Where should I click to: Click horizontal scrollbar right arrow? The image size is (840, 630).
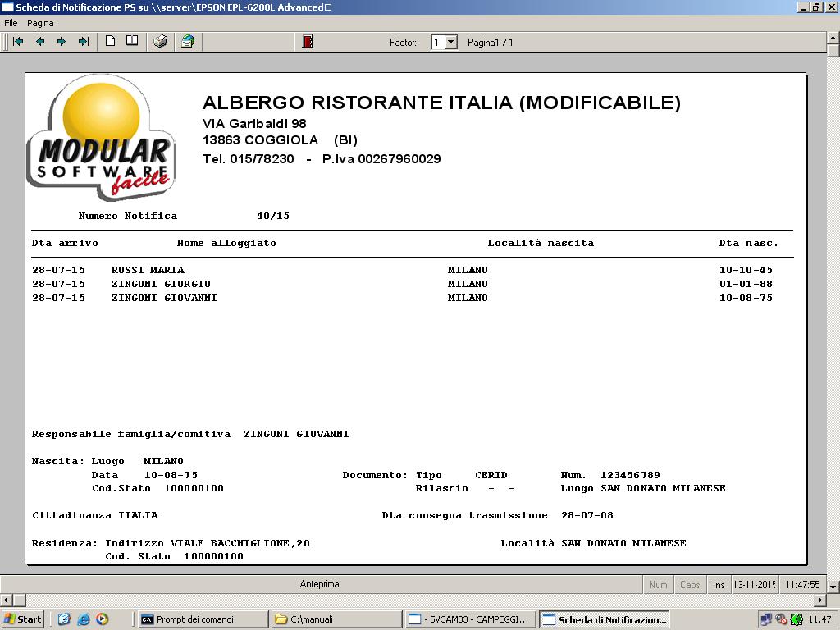click(820, 600)
